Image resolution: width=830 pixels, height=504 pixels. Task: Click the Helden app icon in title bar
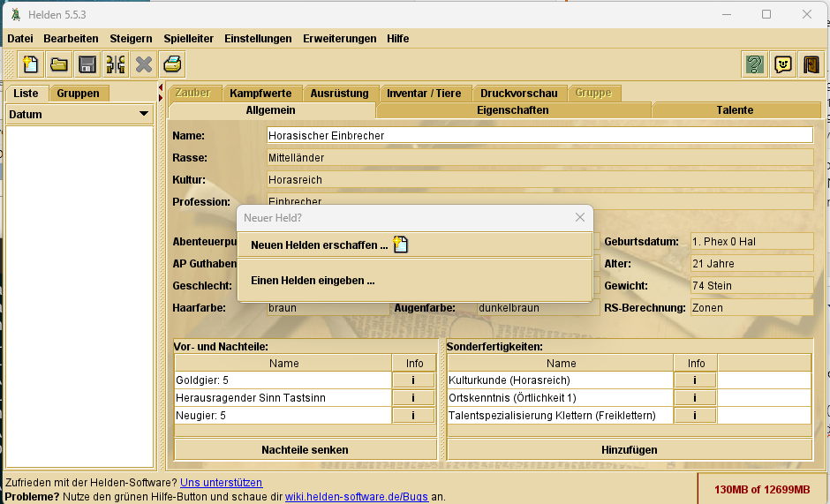tap(16, 15)
